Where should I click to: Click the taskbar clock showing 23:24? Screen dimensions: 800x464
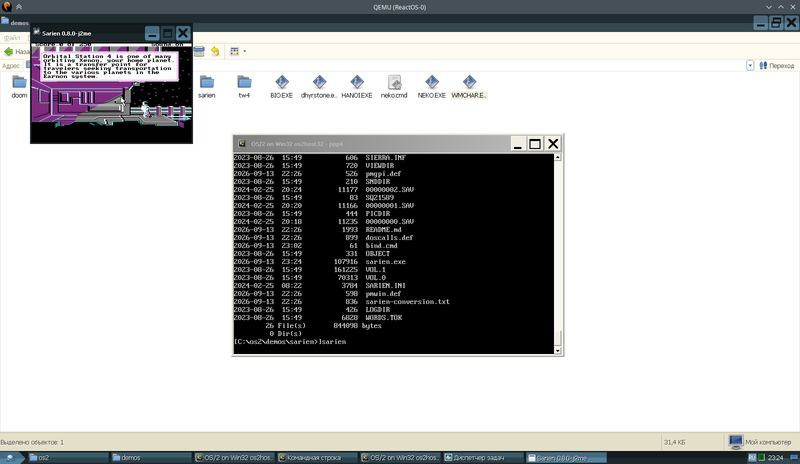click(x=776, y=458)
